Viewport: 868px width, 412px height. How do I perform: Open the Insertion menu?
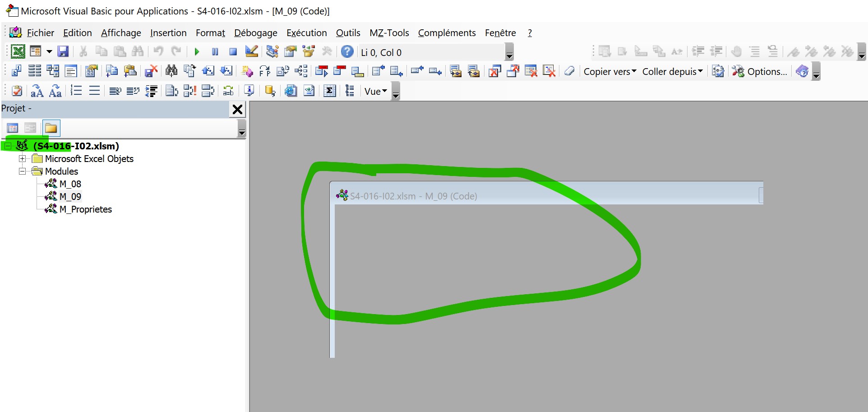[x=168, y=33]
